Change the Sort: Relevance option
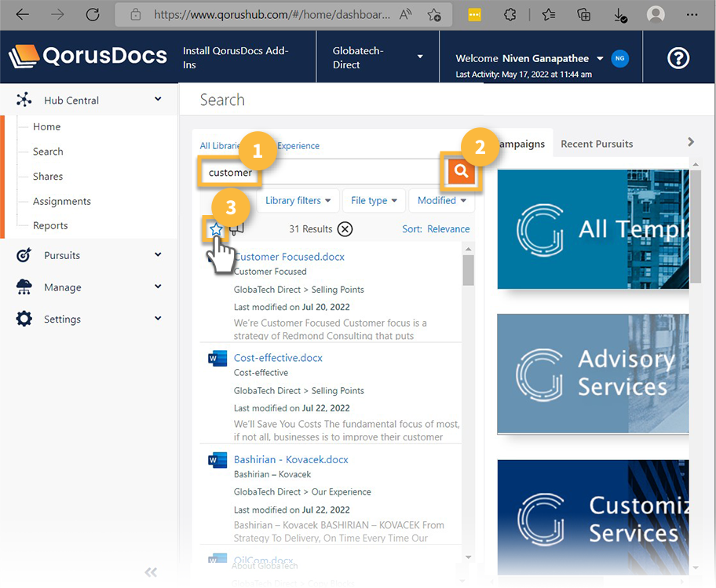 (x=436, y=228)
